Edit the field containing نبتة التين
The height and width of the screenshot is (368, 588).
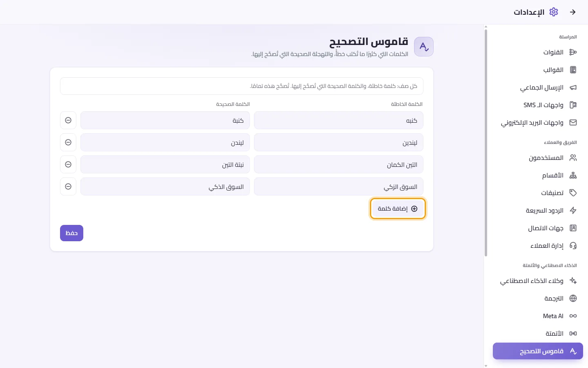165,164
